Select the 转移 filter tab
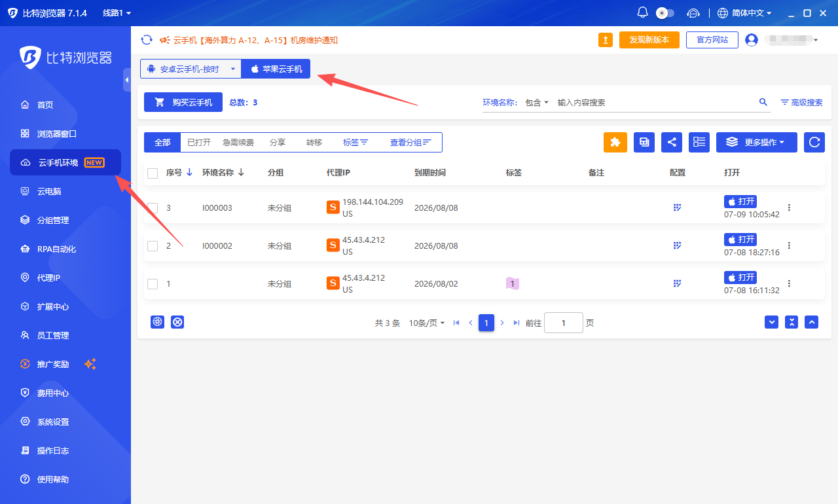This screenshot has height=504, width=838. pos(314,142)
